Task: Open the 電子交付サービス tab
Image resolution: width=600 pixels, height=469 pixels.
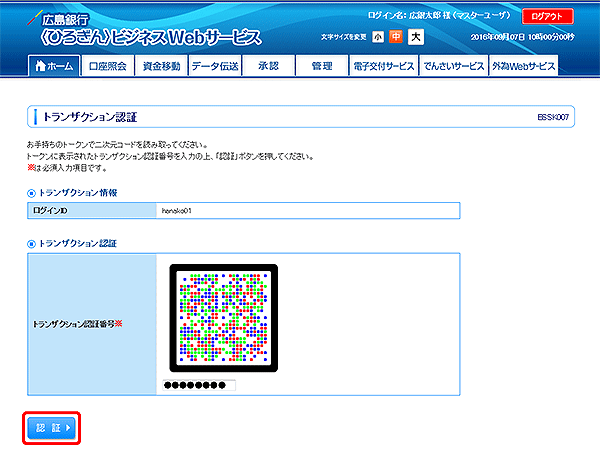Action: [x=383, y=66]
